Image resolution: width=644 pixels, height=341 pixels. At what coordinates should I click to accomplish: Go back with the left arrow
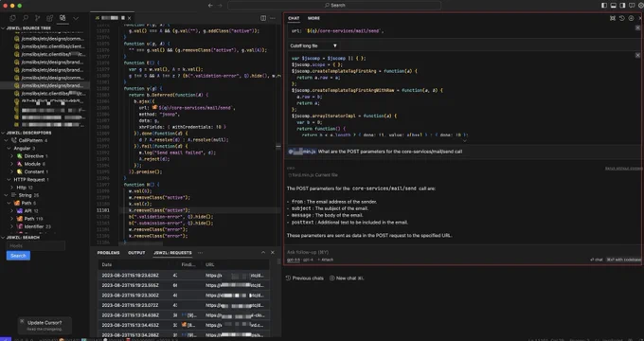pyautogui.click(x=210, y=6)
